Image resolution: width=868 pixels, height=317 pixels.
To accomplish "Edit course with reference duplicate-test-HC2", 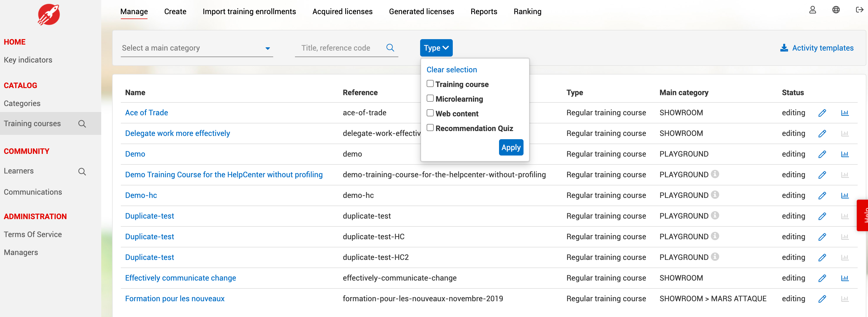I will [822, 258].
